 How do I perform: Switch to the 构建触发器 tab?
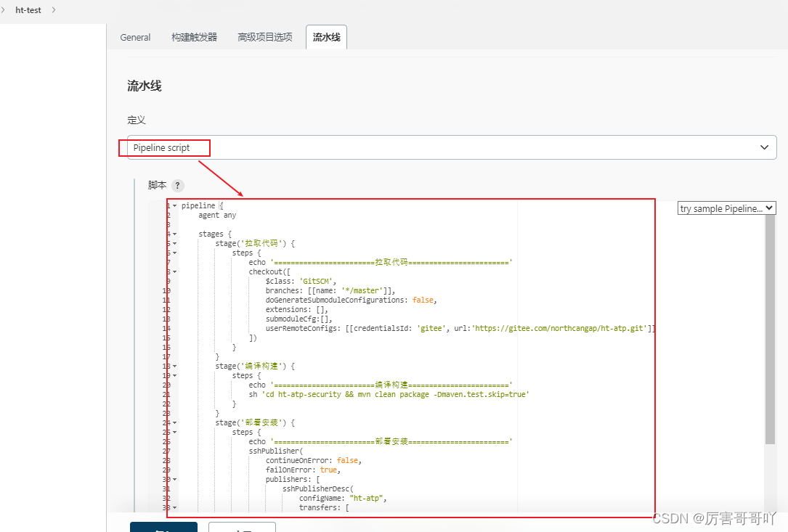pyautogui.click(x=193, y=36)
